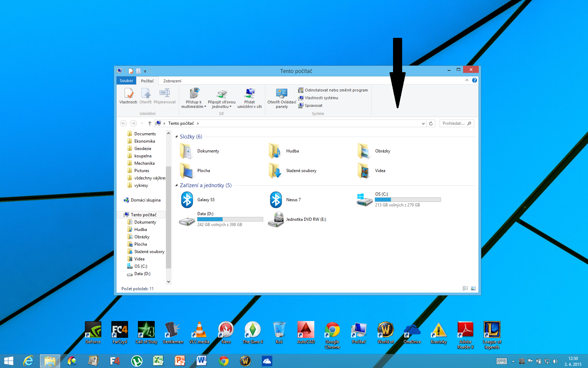Open PowerPoint from the taskbar
588x368 pixels.
click(180, 361)
